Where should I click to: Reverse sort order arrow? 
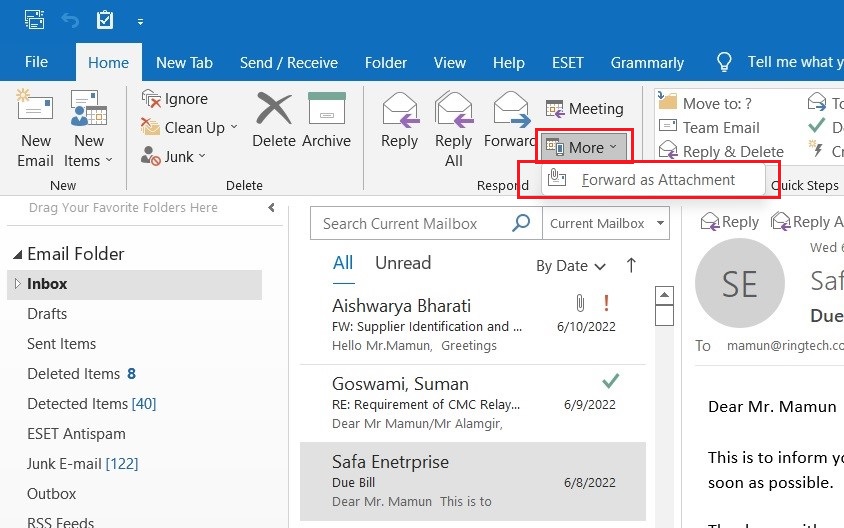coord(631,265)
